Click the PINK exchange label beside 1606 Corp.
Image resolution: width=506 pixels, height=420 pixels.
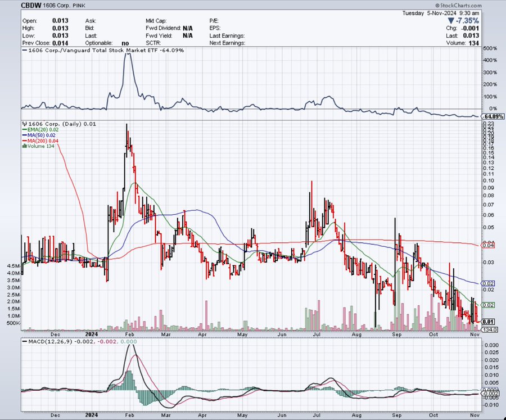pos(79,6)
